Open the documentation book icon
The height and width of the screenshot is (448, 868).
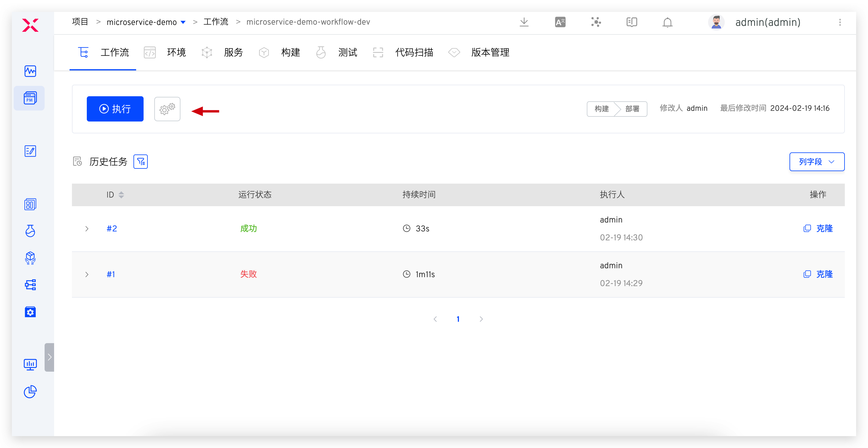pyautogui.click(x=631, y=22)
